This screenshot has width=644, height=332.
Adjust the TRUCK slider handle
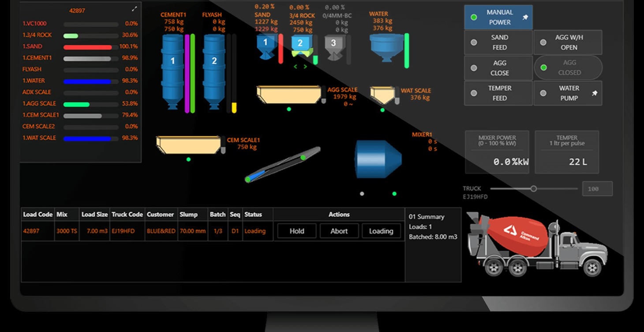point(533,189)
